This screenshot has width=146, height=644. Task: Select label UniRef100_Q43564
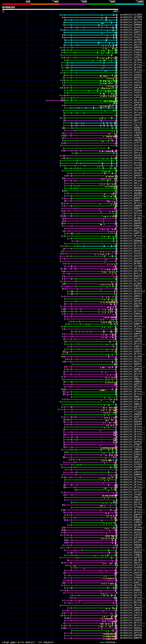coord(131,40)
